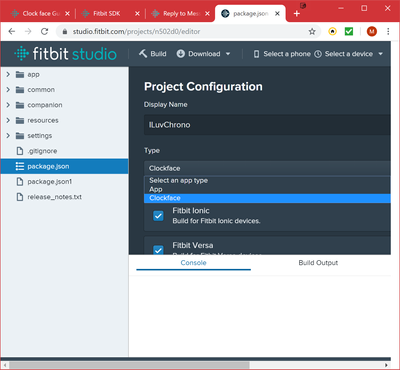Switch to the Console tab
Image resolution: width=400 pixels, height=370 pixels.
[194, 263]
